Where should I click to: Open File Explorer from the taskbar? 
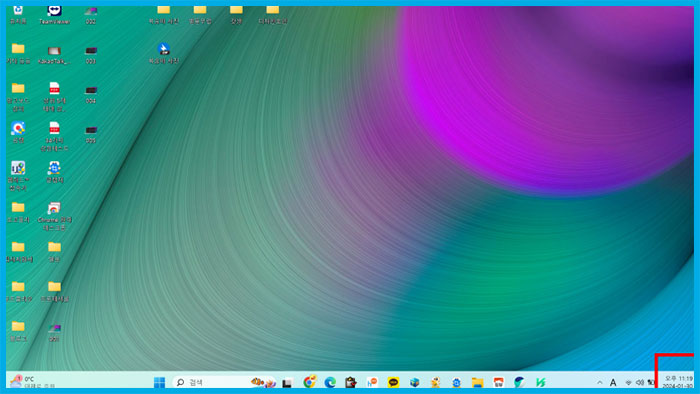(478, 382)
